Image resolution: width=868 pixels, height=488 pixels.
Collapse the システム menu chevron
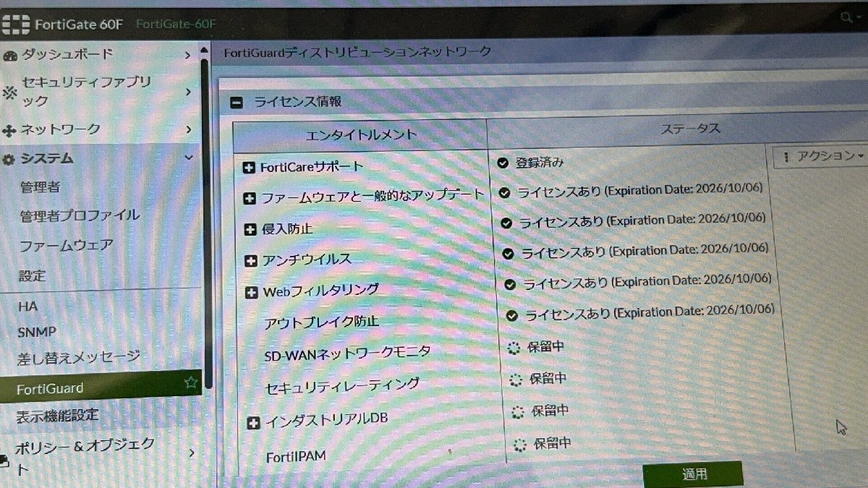click(x=189, y=157)
